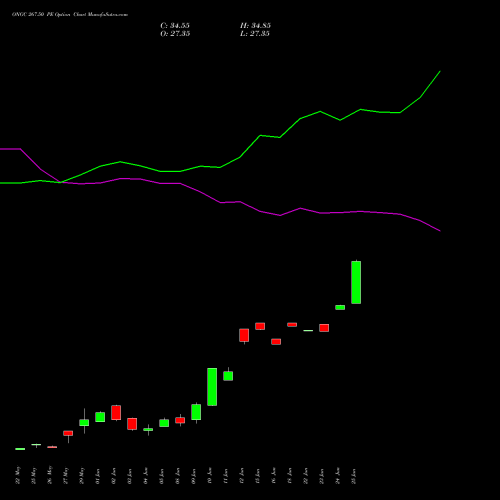Select the red candle above 27 May
The width and height of the screenshot is (500, 500).
(68, 433)
